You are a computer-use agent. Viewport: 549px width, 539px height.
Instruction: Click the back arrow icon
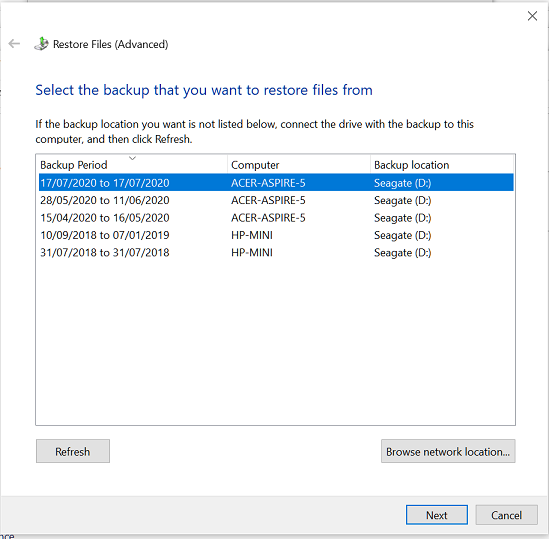click(x=14, y=44)
